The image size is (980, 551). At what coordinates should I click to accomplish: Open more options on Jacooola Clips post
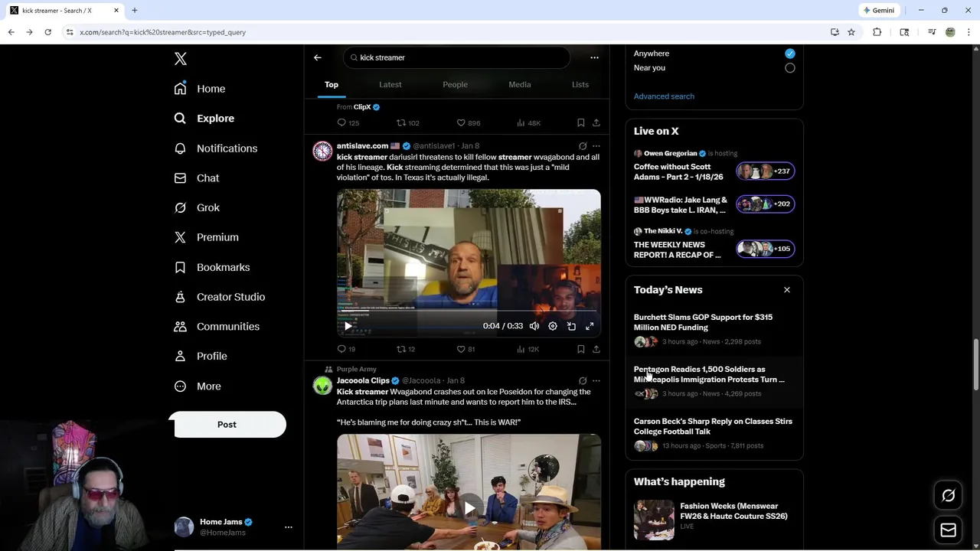pyautogui.click(x=596, y=380)
